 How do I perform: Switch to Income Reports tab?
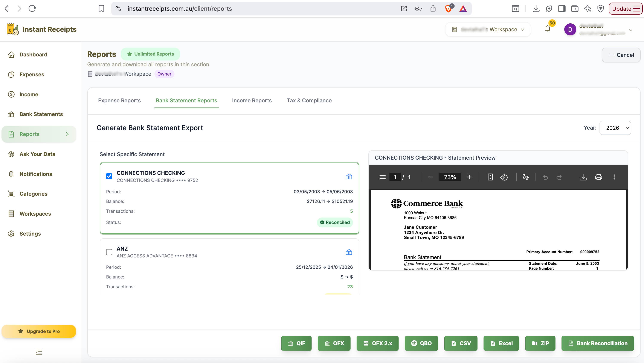(252, 100)
